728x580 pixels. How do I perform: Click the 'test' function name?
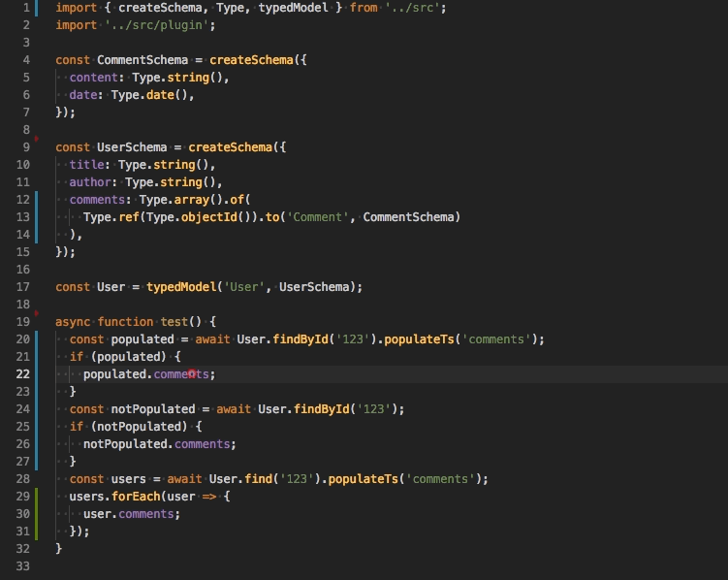click(174, 322)
